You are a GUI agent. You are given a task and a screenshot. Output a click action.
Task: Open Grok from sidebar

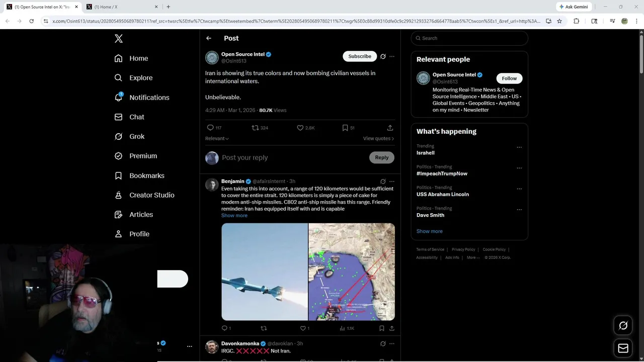coord(129,136)
